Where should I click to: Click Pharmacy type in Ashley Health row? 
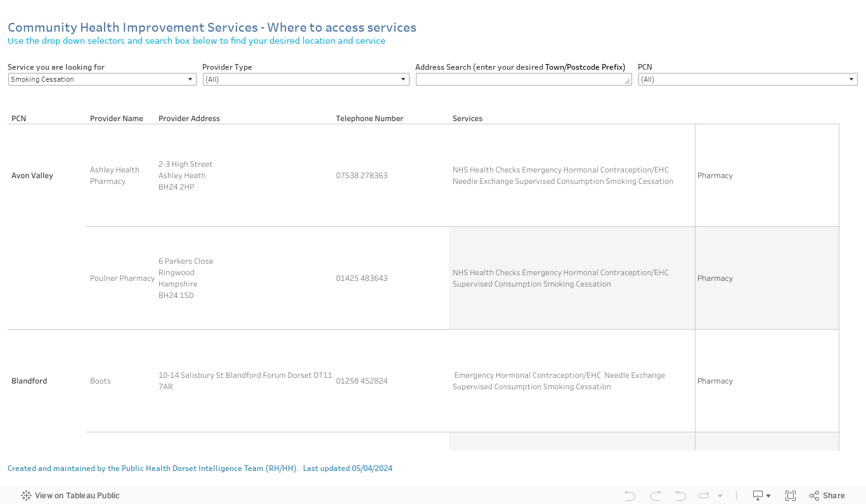click(715, 176)
